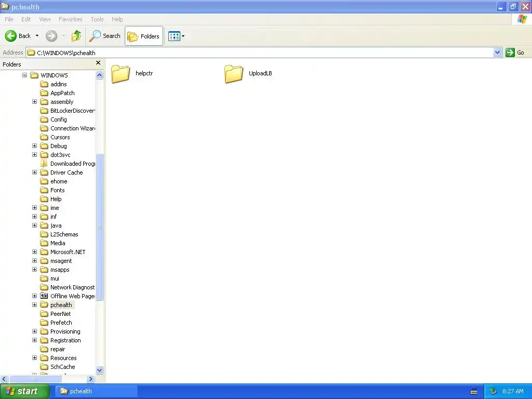
Task: Expand the Offline Web Pages node
Action: [35, 296]
